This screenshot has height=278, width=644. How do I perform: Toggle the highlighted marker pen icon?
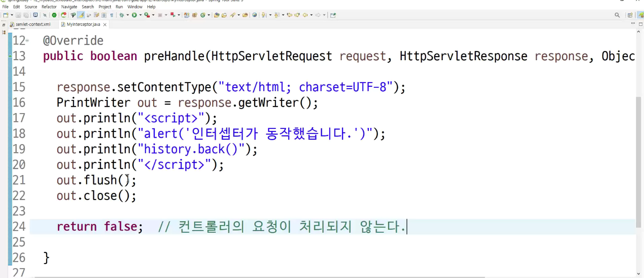click(x=81, y=15)
